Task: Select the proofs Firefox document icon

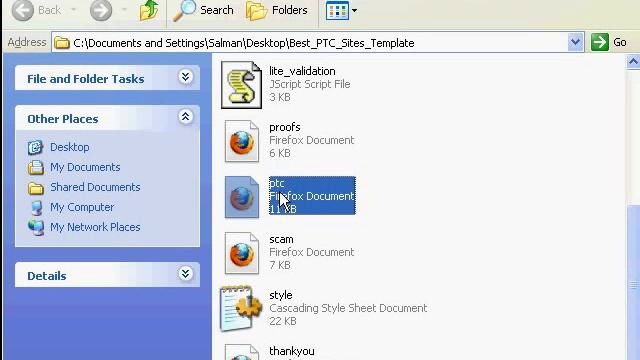Action: pos(242,141)
